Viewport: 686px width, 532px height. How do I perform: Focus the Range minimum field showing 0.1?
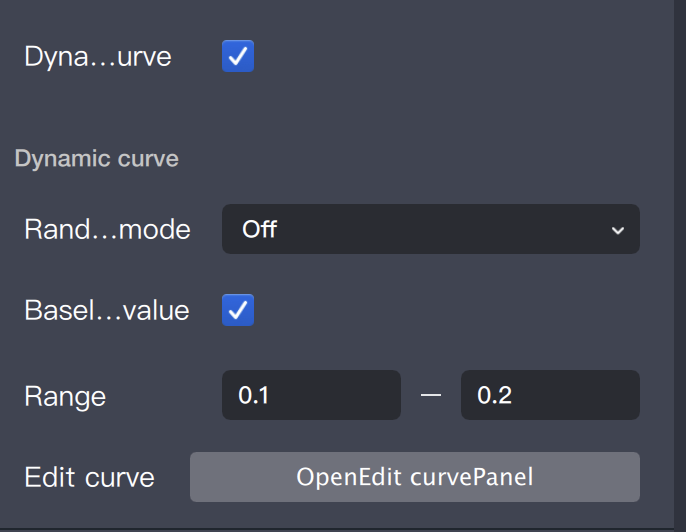tap(311, 395)
